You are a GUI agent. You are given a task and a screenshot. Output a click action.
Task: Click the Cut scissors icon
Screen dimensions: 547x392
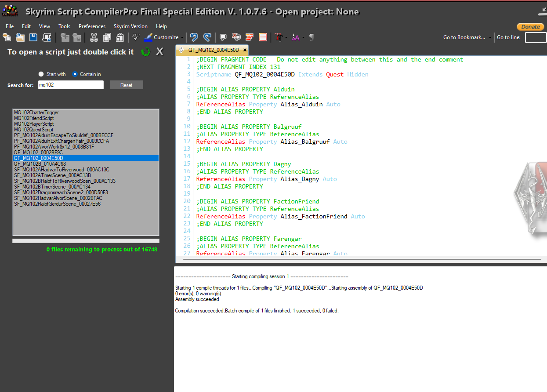94,37
